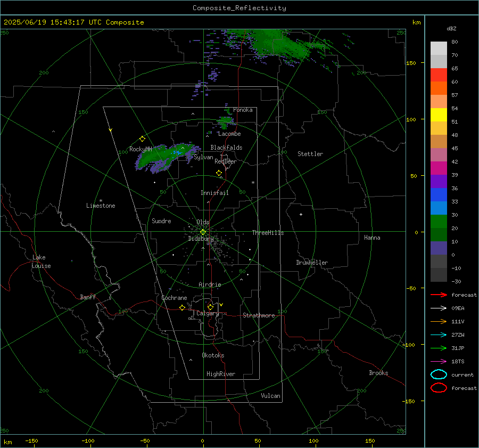Click the Blackfalds city label
This screenshot has width=479, height=448.
pyautogui.click(x=226, y=148)
